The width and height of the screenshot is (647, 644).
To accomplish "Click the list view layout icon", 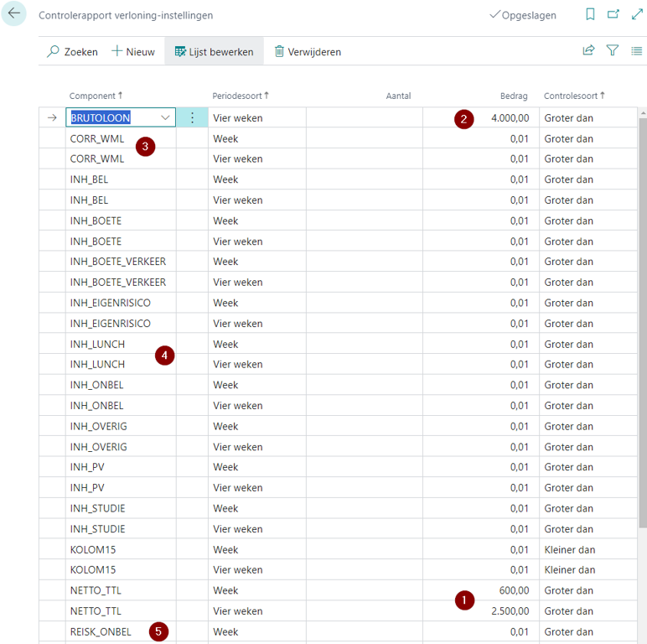I will tap(636, 51).
